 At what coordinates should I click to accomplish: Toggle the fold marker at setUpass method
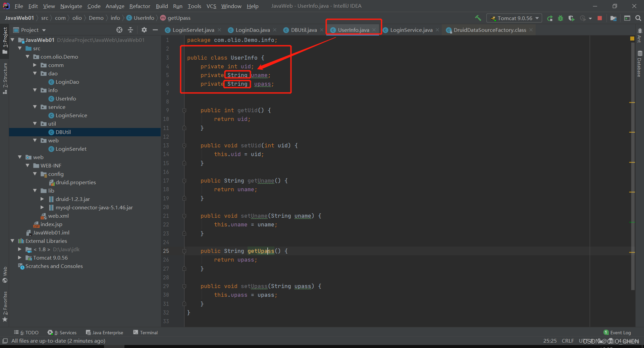pyautogui.click(x=184, y=286)
